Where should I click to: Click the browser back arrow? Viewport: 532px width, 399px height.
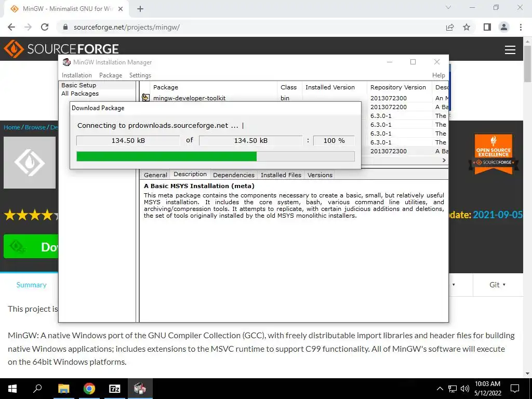coord(11,27)
